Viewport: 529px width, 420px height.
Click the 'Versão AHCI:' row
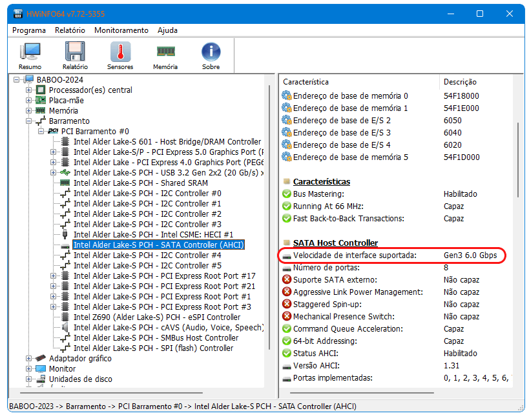pyautogui.click(x=397, y=366)
